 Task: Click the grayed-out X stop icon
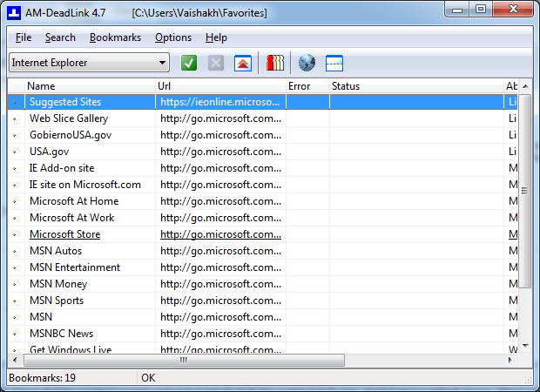[x=216, y=63]
